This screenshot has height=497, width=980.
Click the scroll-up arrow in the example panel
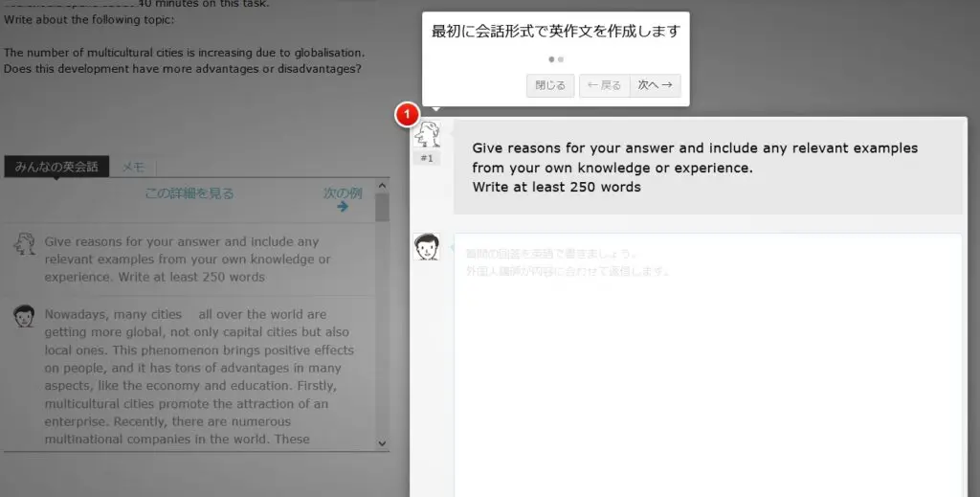[383, 186]
